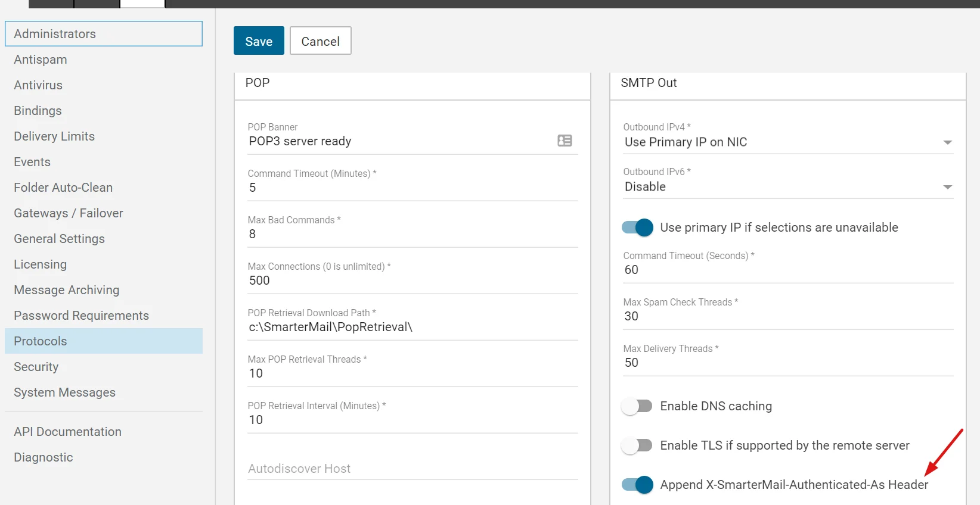Open Folder Auto-Clean settings
980x505 pixels.
[x=104, y=188]
